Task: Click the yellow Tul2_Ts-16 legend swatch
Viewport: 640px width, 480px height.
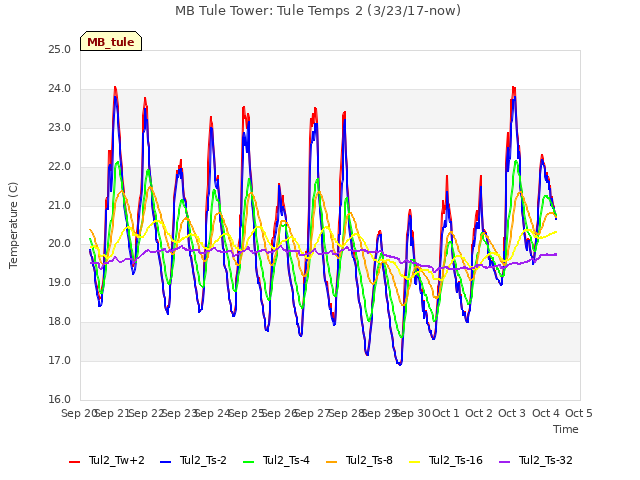Action: pos(414,462)
